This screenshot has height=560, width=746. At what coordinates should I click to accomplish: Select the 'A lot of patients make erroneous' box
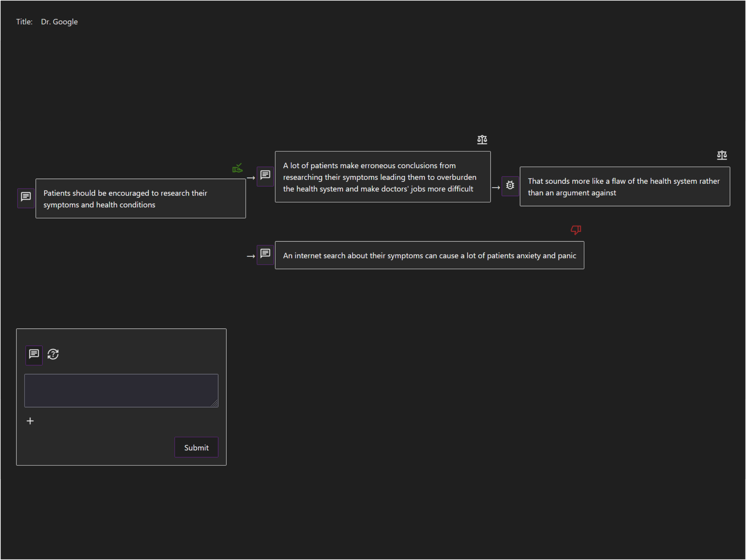pyautogui.click(x=383, y=177)
